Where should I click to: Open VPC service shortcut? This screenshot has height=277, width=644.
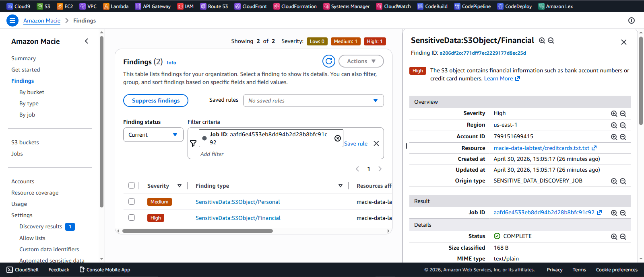88,6
